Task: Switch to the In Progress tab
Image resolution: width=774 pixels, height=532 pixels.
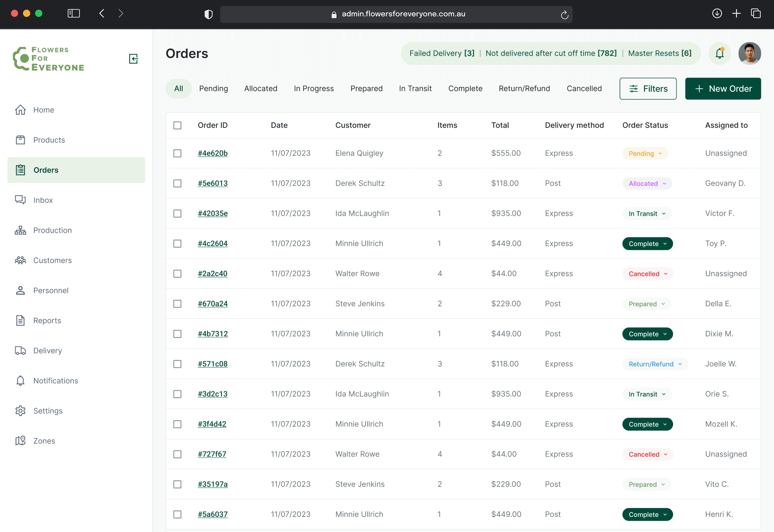Action: click(x=313, y=89)
